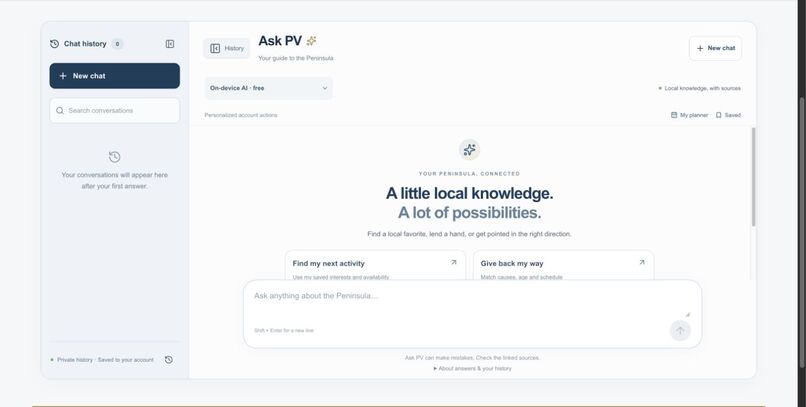Click arrow icon on Find my next activity
Image resolution: width=806 pixels, height=407 pixels.
454,262
